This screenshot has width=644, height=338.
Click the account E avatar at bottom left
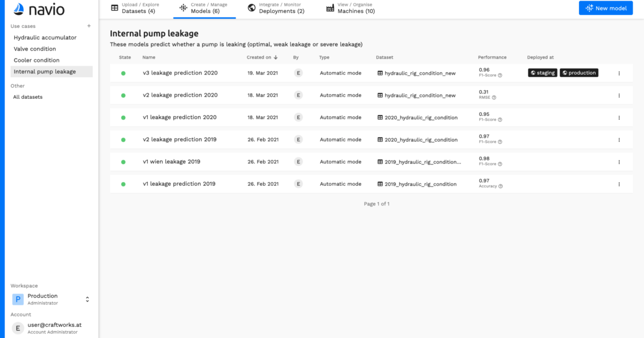(18, 328)
